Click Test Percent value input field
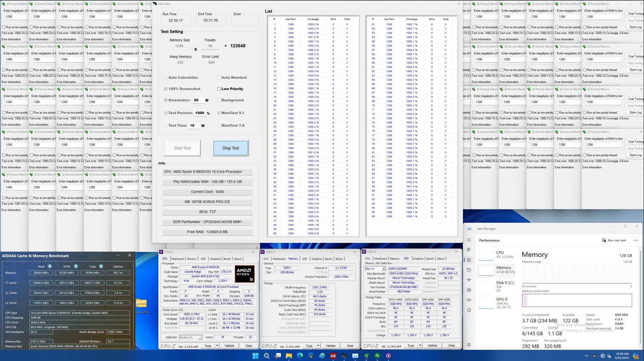 pos(200,113)
